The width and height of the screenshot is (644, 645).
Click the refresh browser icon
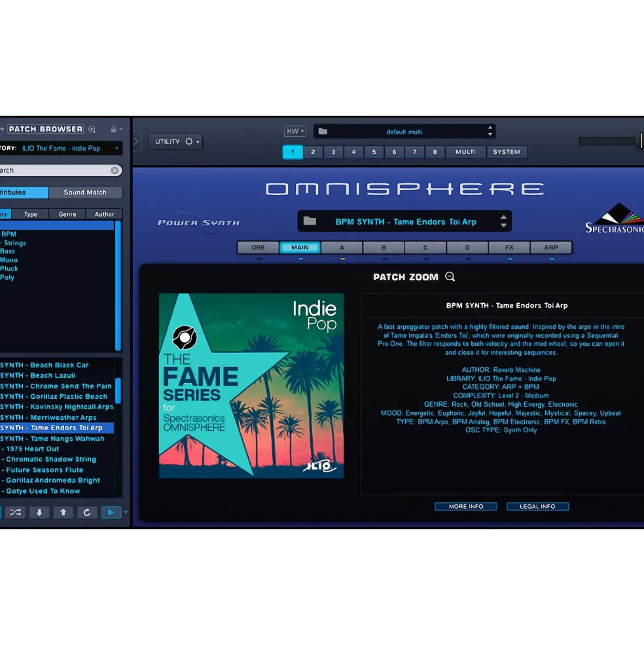tap(87, 512)
